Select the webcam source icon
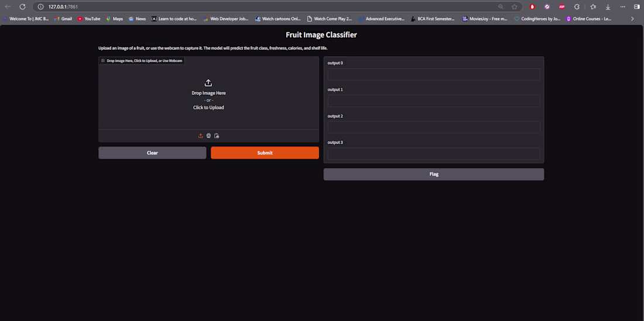 click(x=208, y=136)
